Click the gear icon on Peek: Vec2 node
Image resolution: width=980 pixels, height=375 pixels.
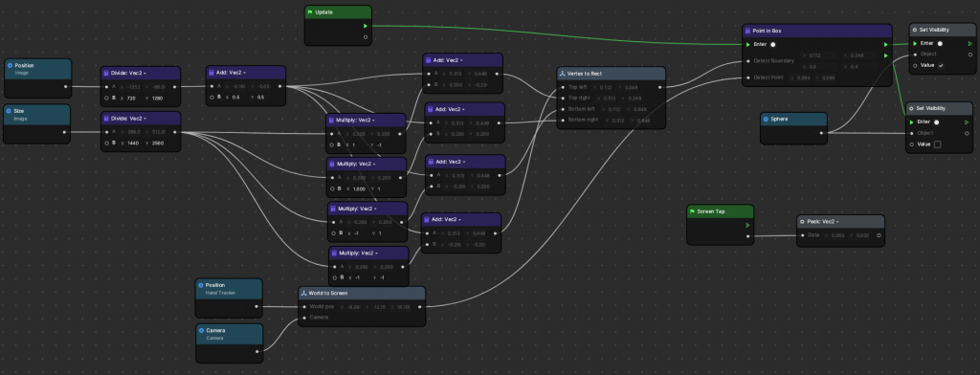click(802, 221)
